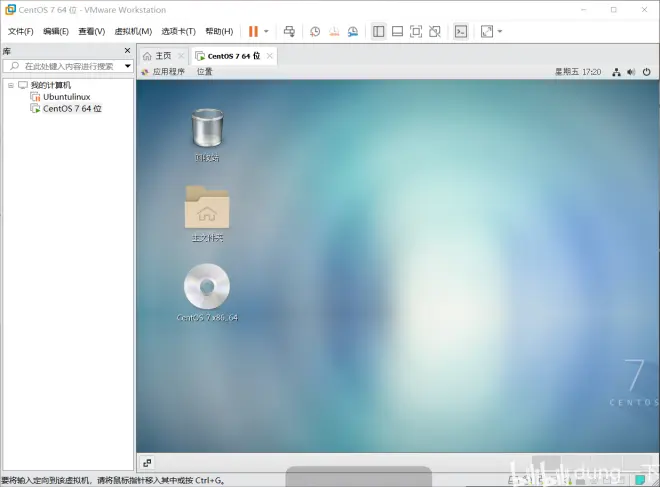Open the console view toolbar icon
Viewport: 660px width, 487px height.
click(x=461, y=32)
